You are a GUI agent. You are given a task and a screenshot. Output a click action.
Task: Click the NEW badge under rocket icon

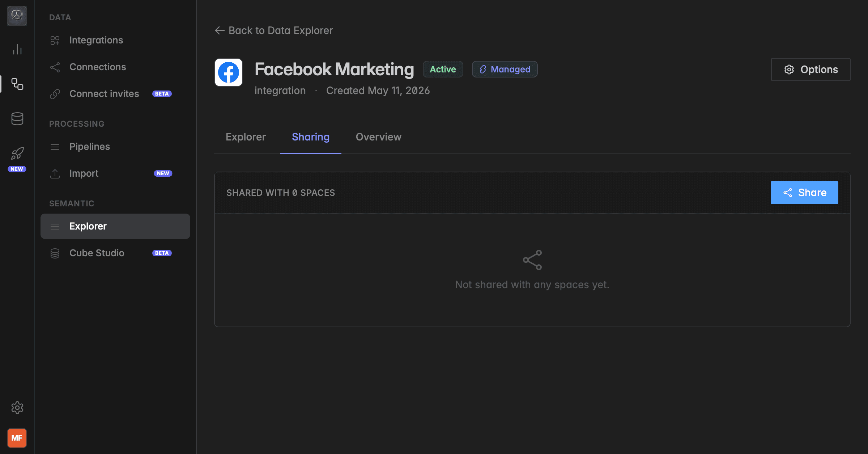[17, 169]
